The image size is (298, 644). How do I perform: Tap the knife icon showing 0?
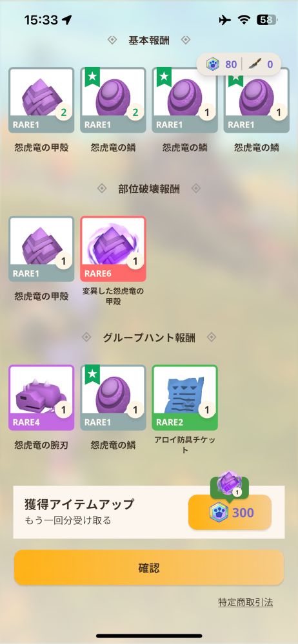[255, 64]
